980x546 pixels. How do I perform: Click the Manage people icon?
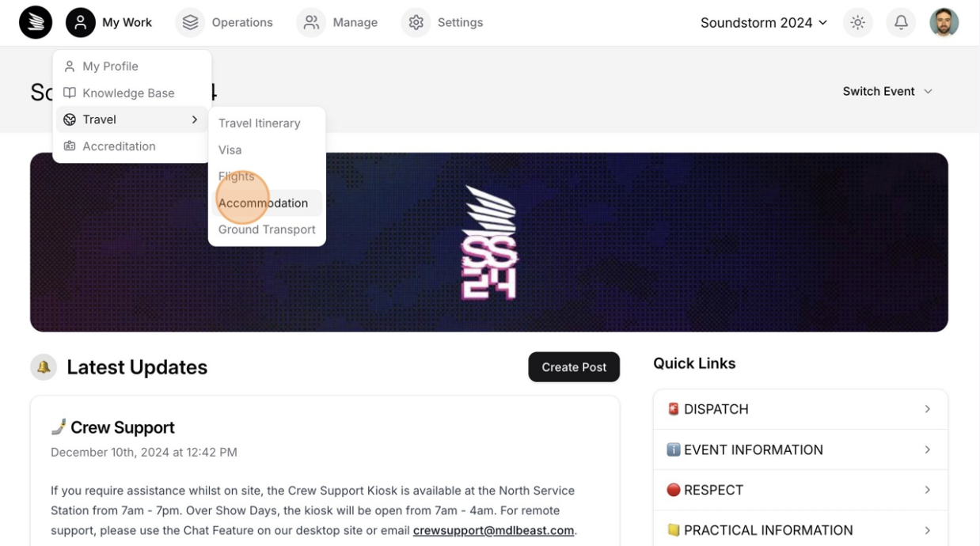coord(311,23)
